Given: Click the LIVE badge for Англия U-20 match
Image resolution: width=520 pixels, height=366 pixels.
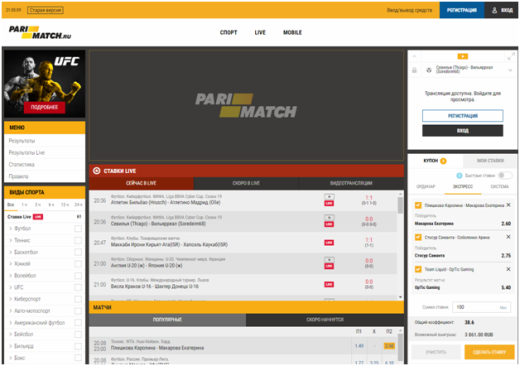Looking at the screenshot, I should [x=329, y=266].
